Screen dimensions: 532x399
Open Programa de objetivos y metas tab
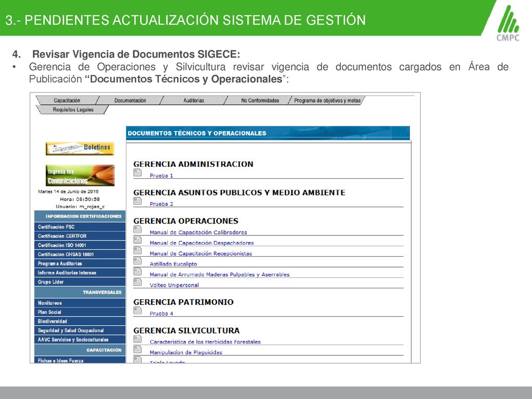[x=327, y=100]
